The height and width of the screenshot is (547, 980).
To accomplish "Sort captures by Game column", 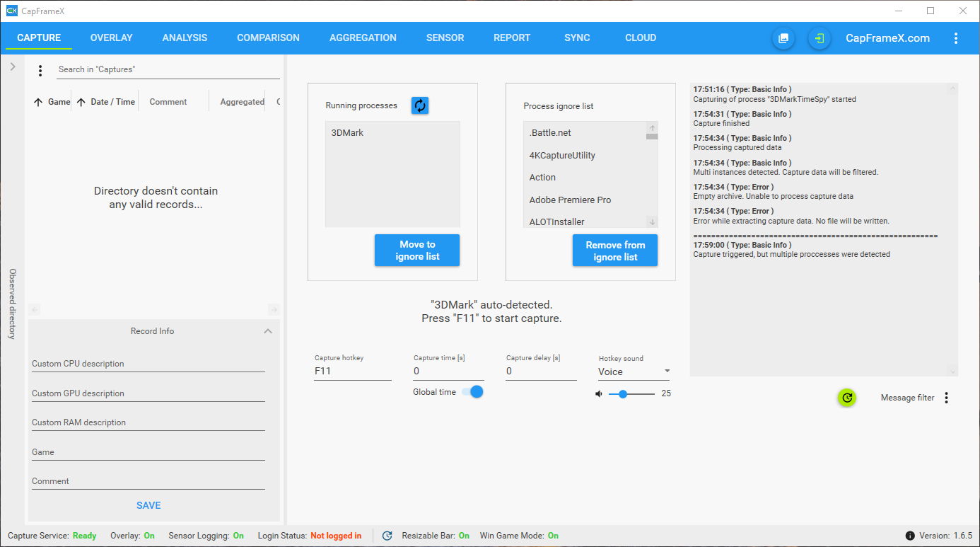I will [52, 102].
